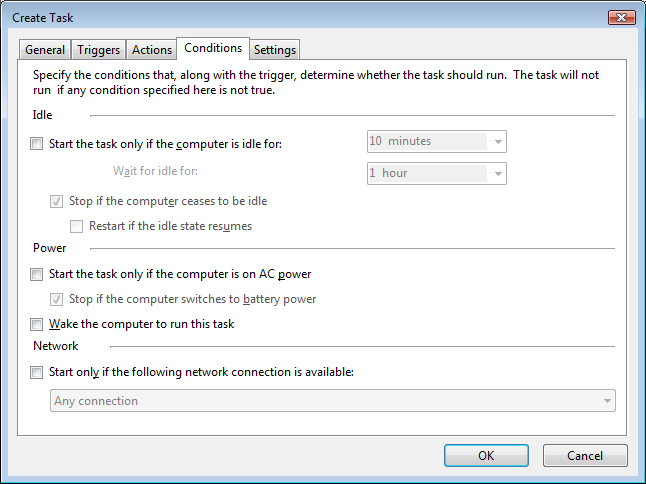
Task: Go to the Actions tab
Action: pos(152,50)
